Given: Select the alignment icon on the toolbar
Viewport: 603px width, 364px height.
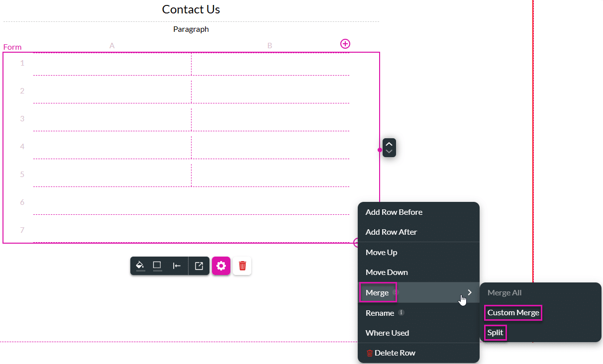Looking at the screenshot, I should pyautogui.click(x=177, y=266).
